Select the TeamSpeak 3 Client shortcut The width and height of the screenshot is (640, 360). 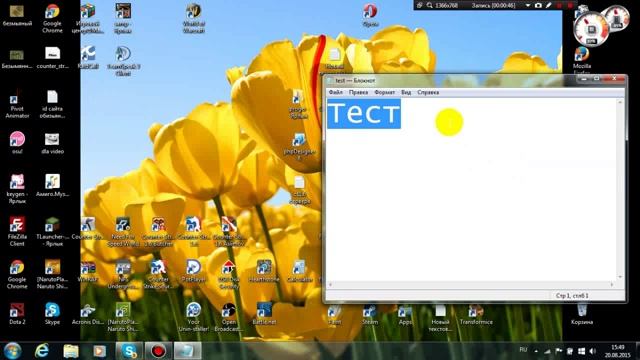pos(123,61)
